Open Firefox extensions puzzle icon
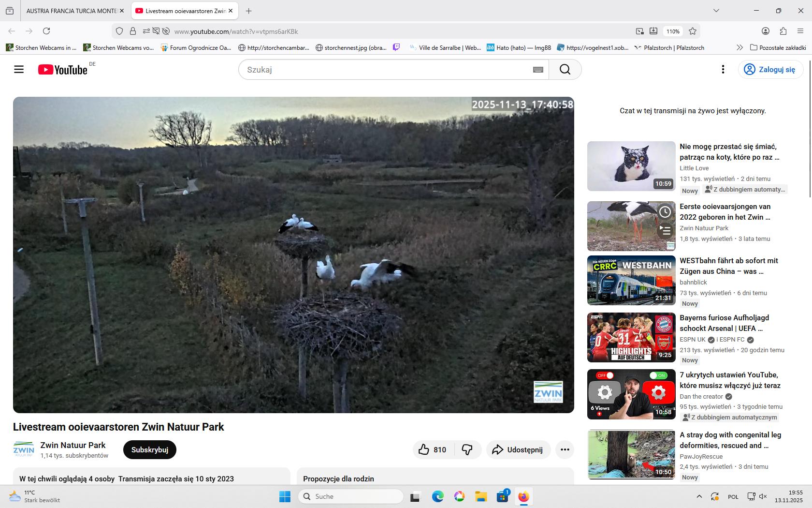Image resolution: width=812 pixels, height=508 pixels. click(x=783, y=31)
